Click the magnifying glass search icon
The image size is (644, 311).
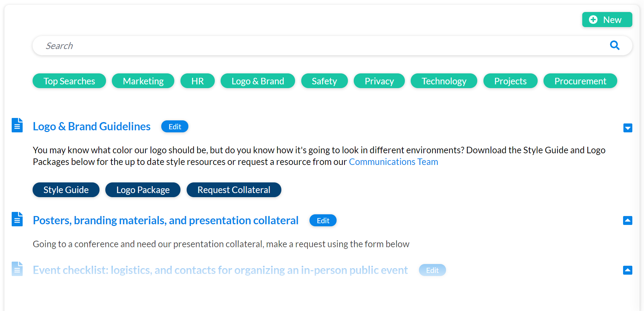[x=614, y=45]
